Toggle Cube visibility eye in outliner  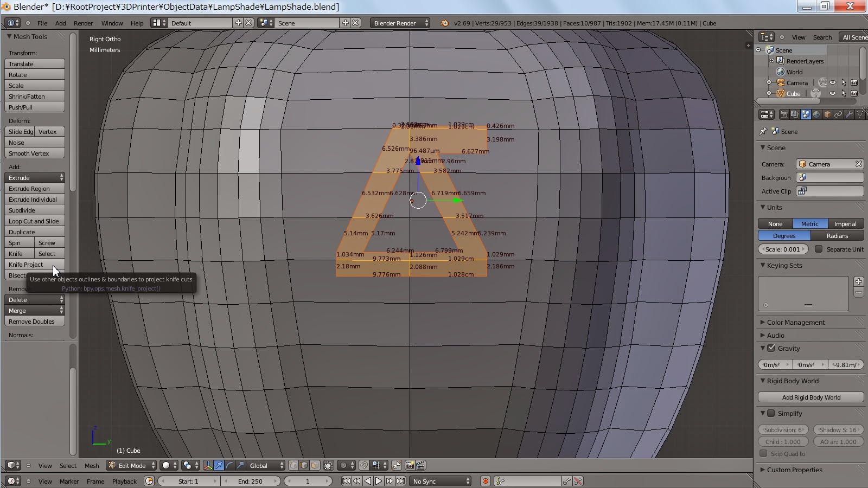click(x=833, y=94)
